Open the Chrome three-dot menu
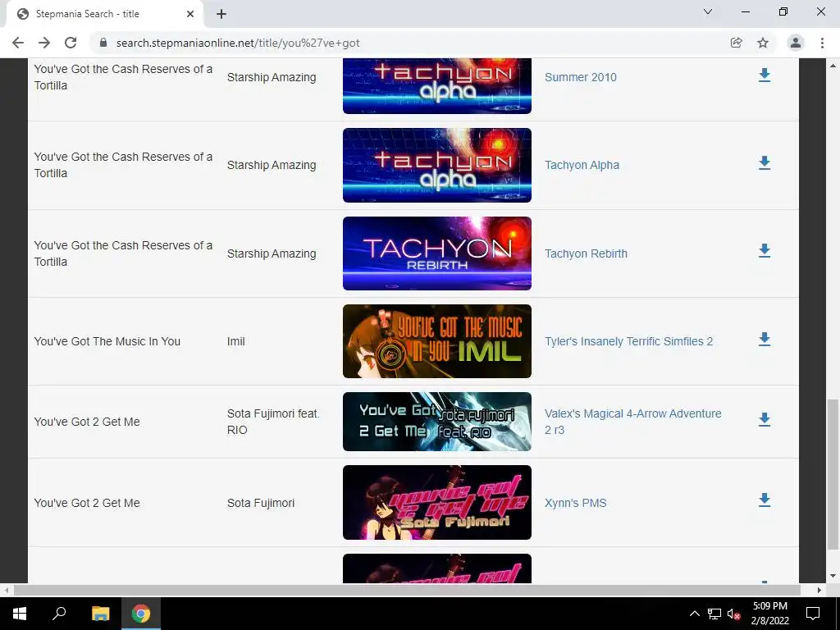Viewport: 840px width, 630px height. coord(822,43)
